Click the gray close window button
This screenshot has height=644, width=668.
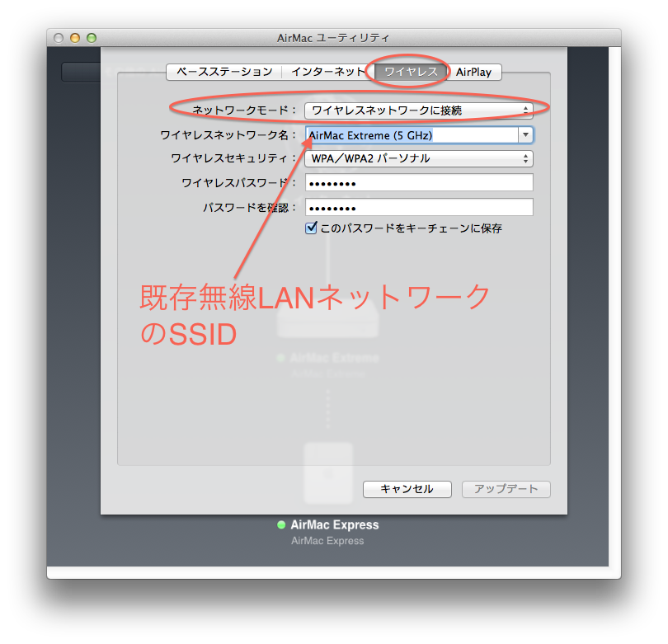point(59,38)
